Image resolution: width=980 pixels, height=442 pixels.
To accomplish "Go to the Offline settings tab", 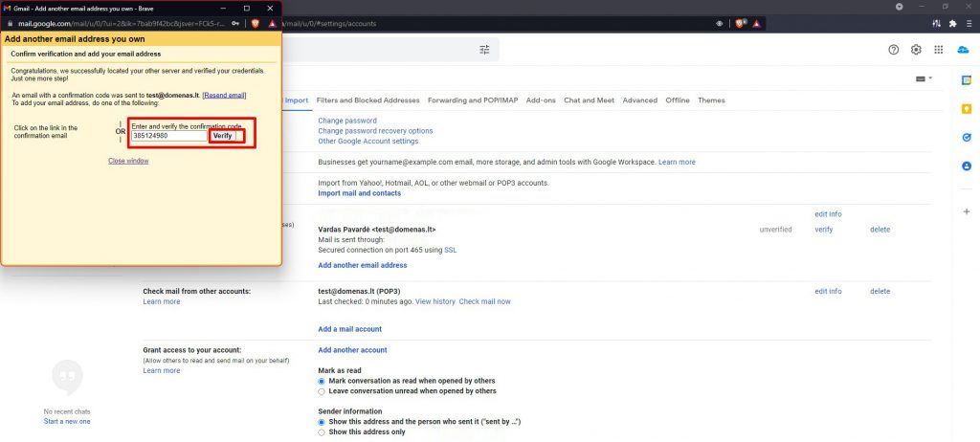I will 678,100.
